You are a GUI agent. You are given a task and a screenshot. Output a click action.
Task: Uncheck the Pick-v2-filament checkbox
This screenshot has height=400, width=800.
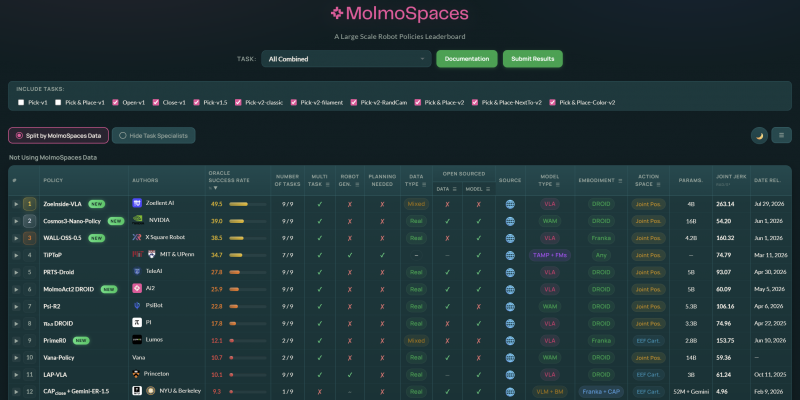tap(294, 103)
